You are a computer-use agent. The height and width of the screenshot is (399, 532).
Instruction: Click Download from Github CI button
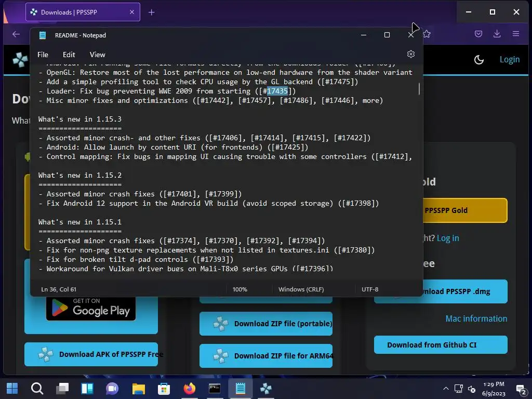(441, 345)
